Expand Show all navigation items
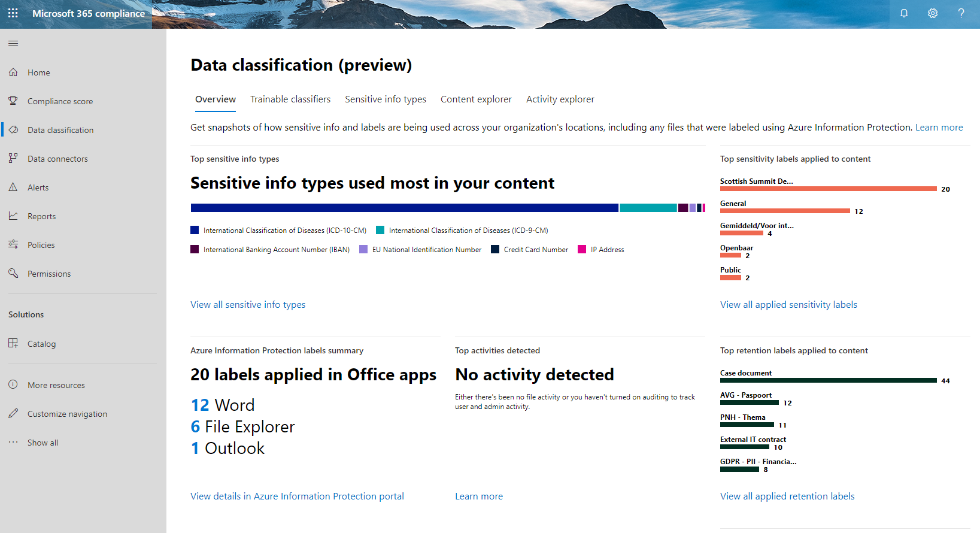This screenshot has width=980, height=533. click(x=43, y=442)
